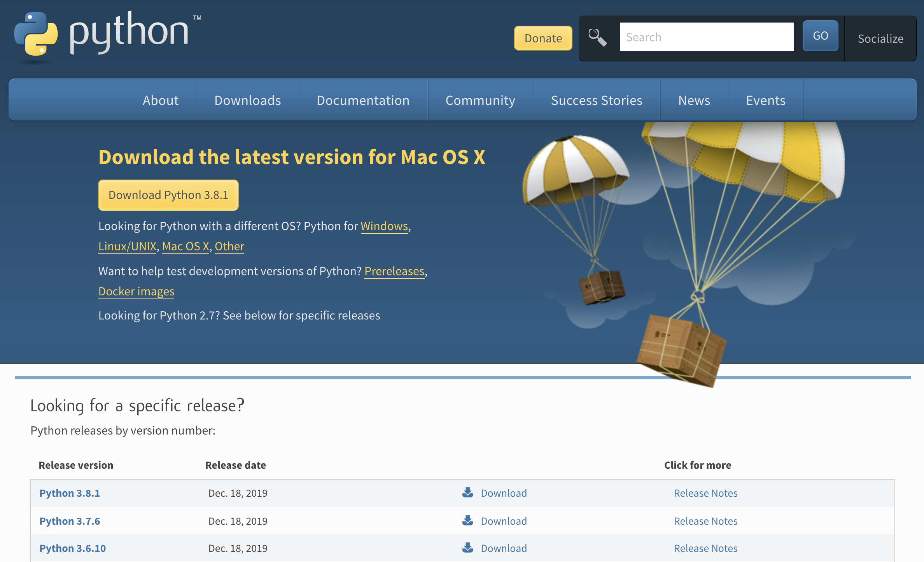Follow the Mac OS X link

point(185,246)
